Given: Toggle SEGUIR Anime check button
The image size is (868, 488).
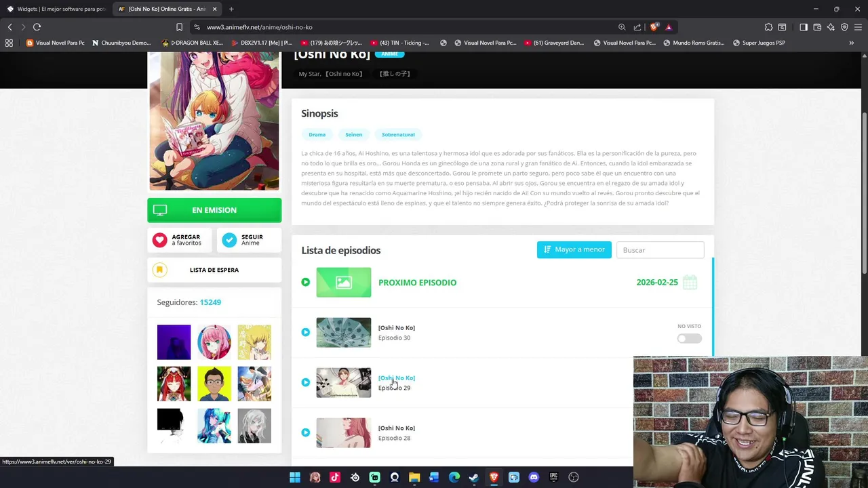Looking at the screenshot, I should (x=249, y=240).
